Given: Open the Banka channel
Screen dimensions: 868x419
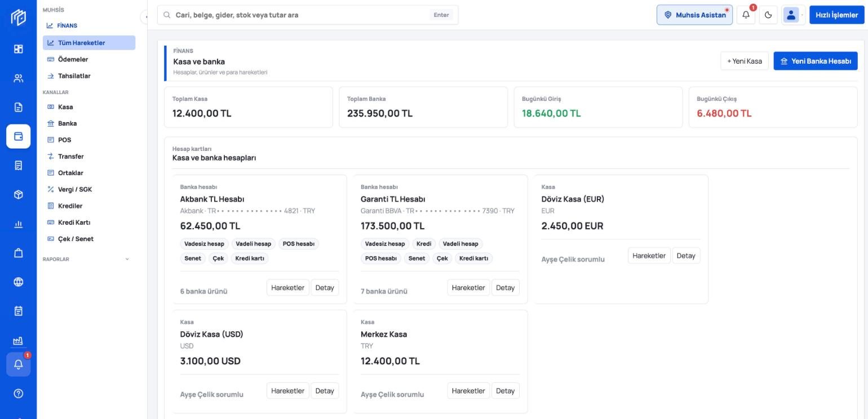Looking at the screenshot, I should (89, 123).
